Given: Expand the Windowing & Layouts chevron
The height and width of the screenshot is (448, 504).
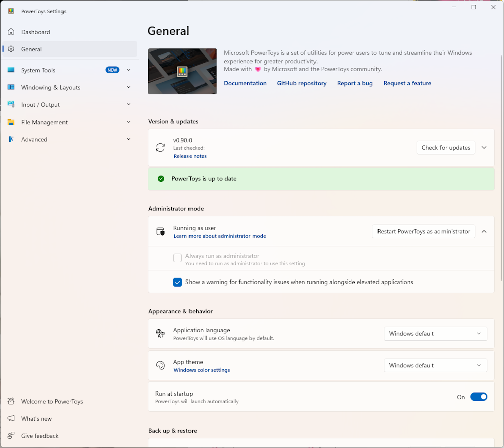Looking at the screenshot, I should tap(129, 87).
